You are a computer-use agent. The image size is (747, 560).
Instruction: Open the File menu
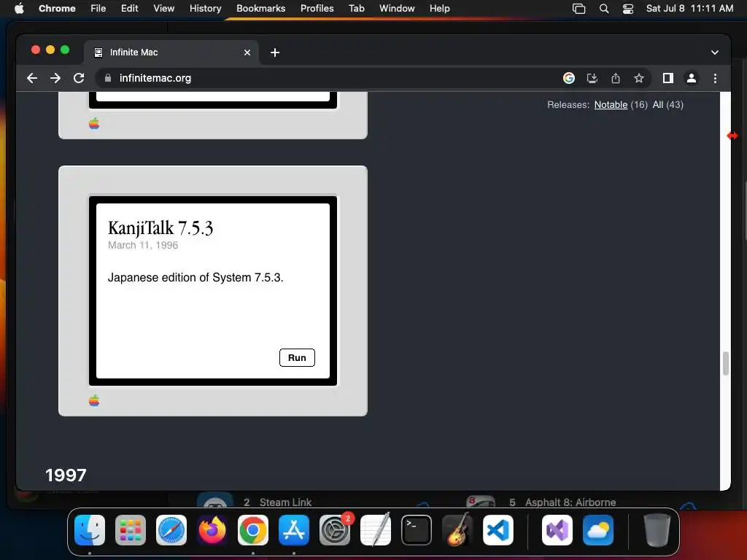click(98, 9)
